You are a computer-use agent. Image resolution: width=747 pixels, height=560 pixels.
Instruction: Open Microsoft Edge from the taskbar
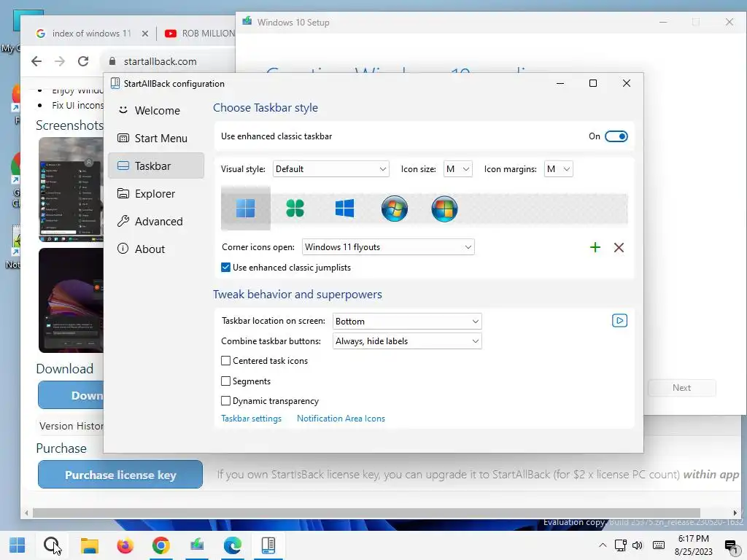pyautogui.click(x=233, y=545)
